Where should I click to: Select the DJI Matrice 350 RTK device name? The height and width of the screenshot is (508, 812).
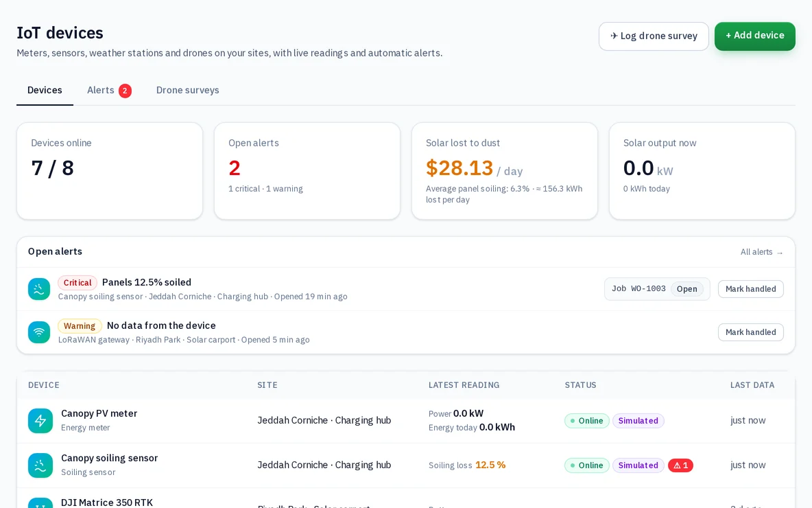coord(107,503)
